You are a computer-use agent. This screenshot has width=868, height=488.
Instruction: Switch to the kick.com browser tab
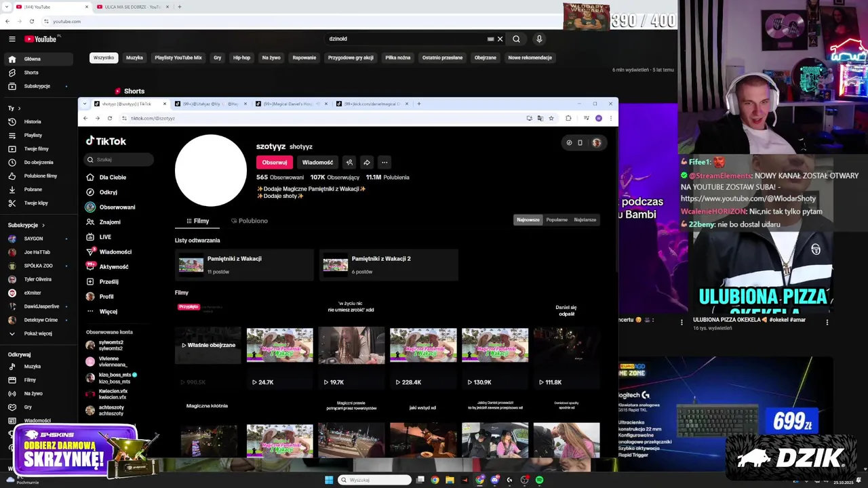point(372,104)
